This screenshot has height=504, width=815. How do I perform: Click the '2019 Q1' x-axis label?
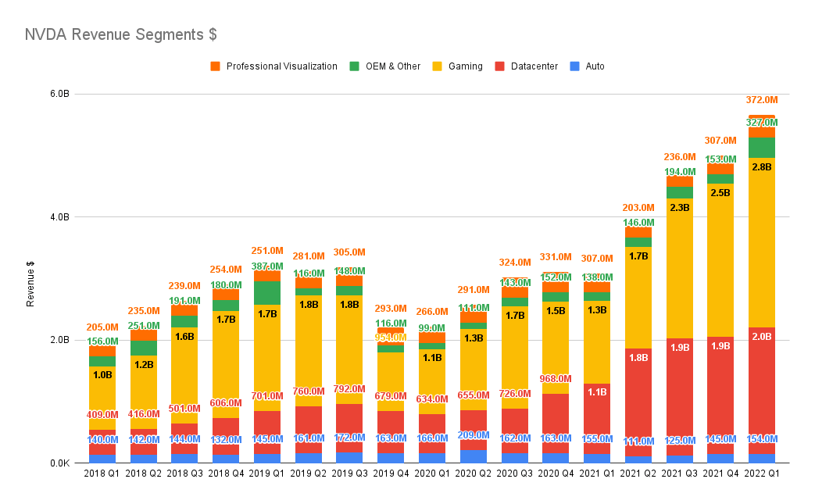(x=267, y=474)
